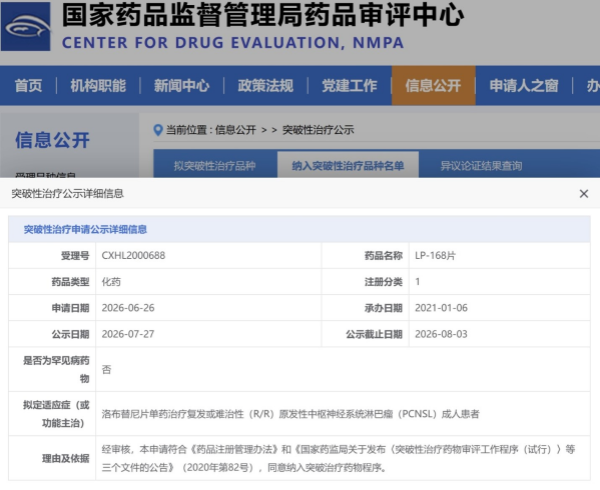The image size is (600, 490).
Task: Click the site title 国家药品监督管理局药品审评中心
Action: pyautogui.click(x=263, y=15)
